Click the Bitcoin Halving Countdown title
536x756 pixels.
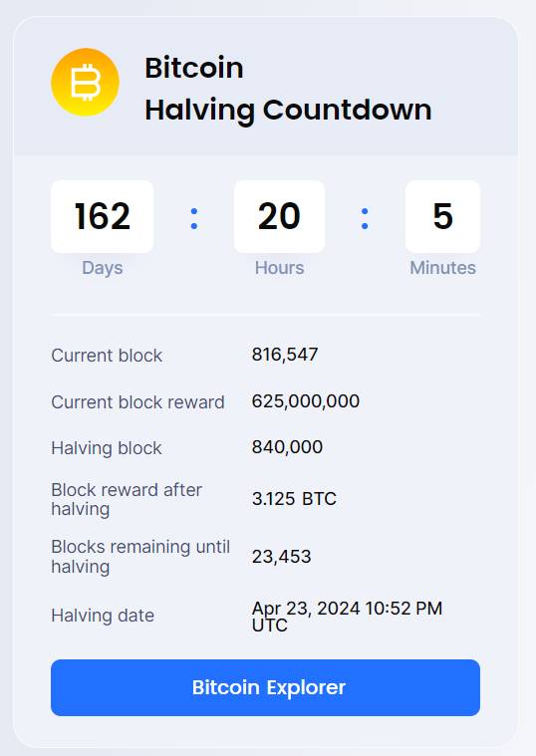pyautogui.click(x=288, y=89)
